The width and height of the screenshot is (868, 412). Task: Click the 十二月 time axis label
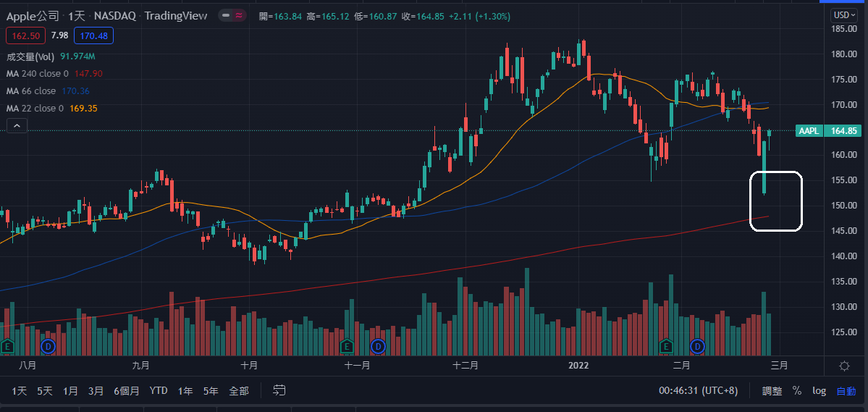pos(465,366)
